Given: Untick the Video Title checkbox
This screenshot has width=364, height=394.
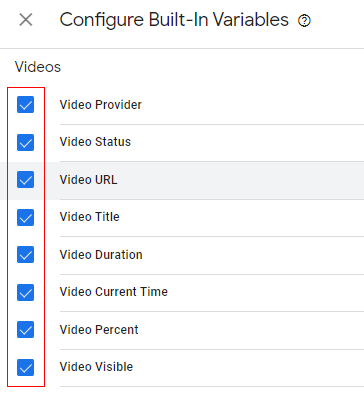Looking at the screenshot, I should pyautogui.click(x=26, y=217).
